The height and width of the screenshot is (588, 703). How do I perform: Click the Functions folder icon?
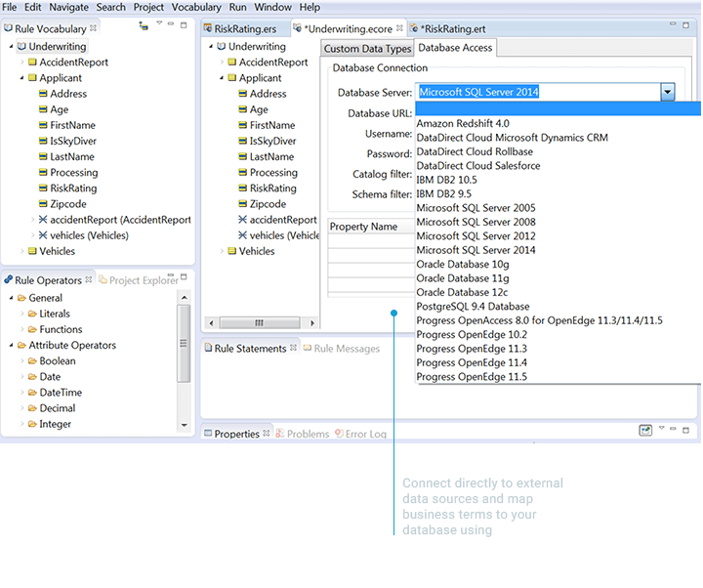point(32,329)
